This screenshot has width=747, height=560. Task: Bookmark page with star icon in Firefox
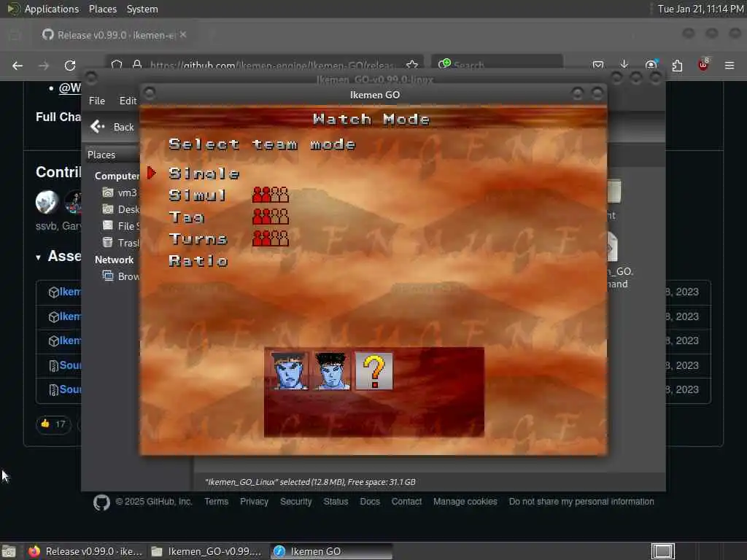(412, 65)
